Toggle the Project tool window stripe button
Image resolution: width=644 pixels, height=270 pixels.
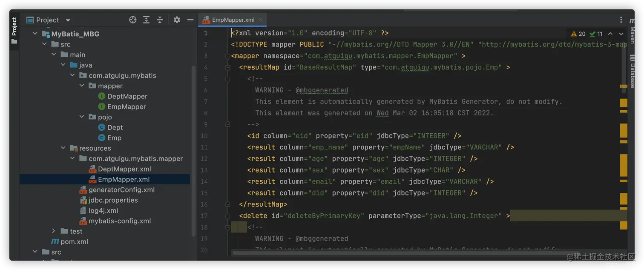[x=14, y=31]
